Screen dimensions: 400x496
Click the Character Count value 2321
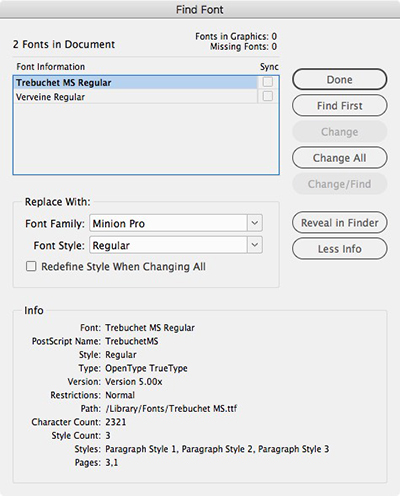[x=116, y=422]
